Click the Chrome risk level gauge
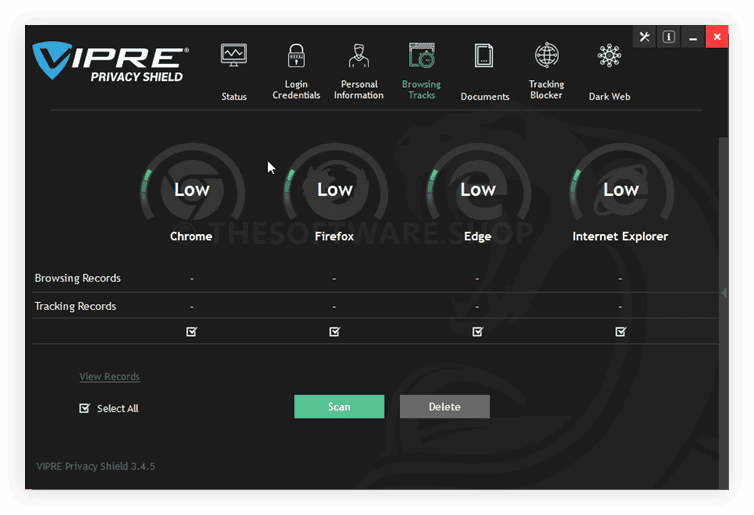This screenshot has width=754, height=515. coord(190,190)
